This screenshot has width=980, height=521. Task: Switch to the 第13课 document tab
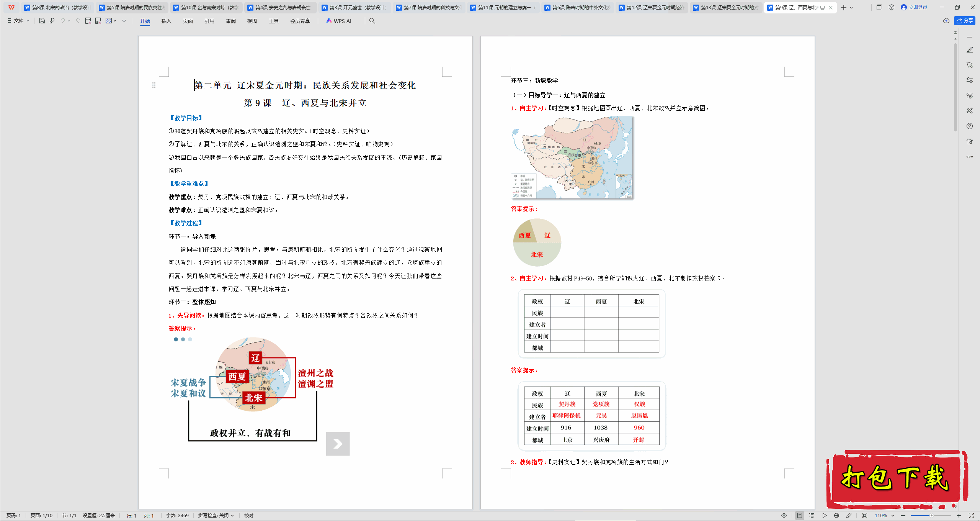(726, 8)
